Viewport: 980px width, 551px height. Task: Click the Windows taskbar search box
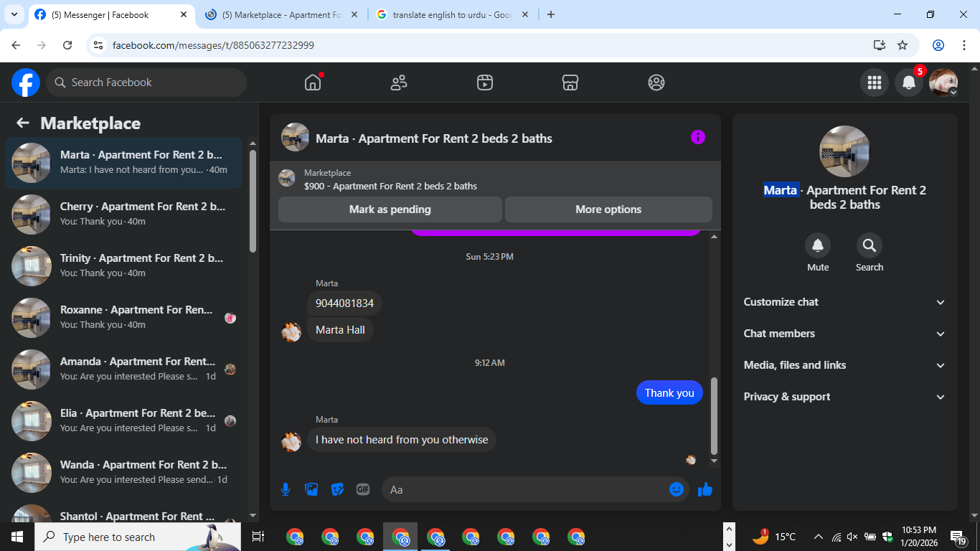point(138,537)
